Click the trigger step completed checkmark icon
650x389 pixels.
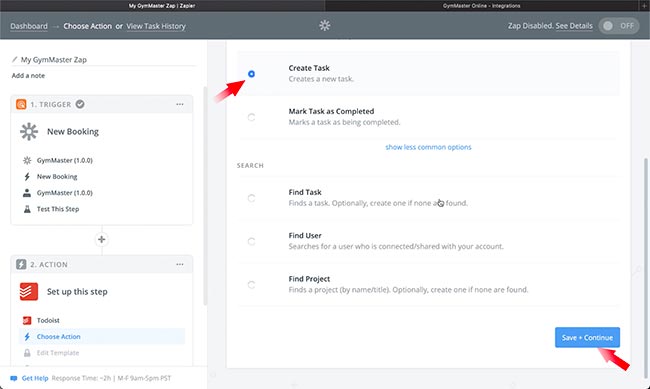80,104
